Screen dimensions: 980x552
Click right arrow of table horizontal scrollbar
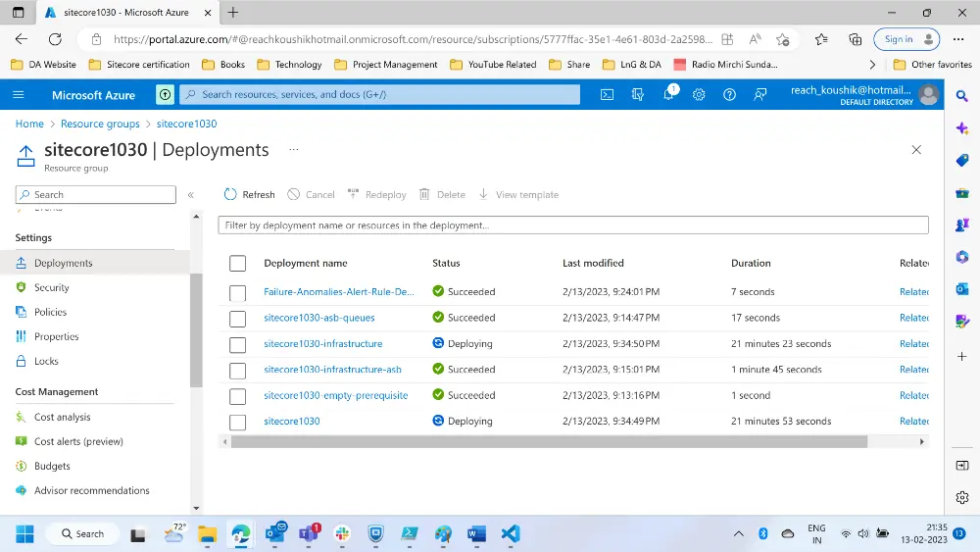[922, 442]
